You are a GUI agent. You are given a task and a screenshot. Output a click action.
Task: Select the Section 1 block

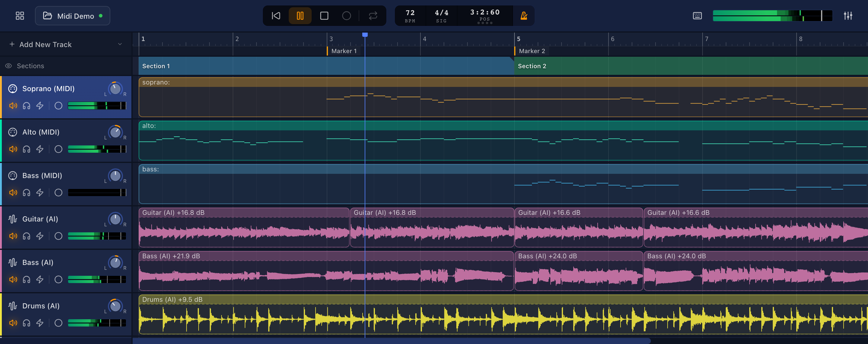(326, 66)
